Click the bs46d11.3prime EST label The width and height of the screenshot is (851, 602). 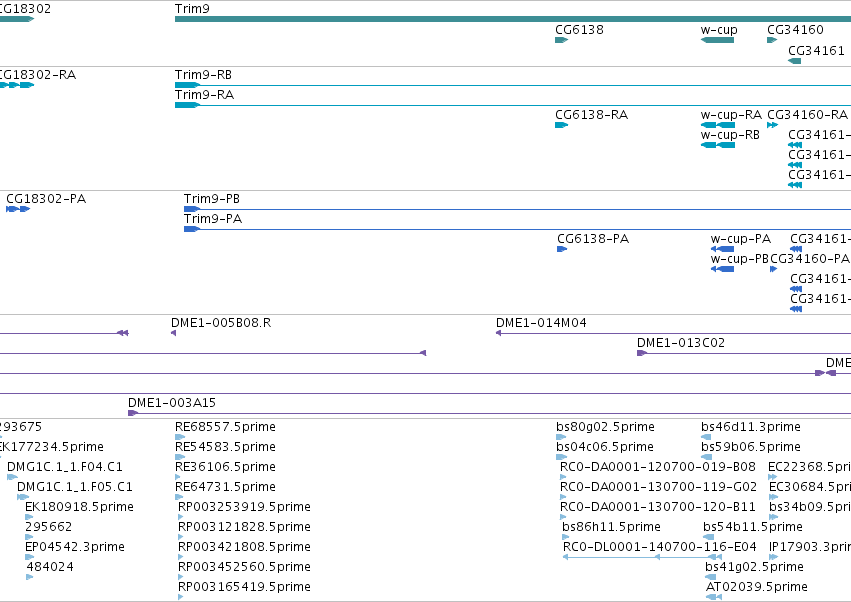click(x=751, y=427)
